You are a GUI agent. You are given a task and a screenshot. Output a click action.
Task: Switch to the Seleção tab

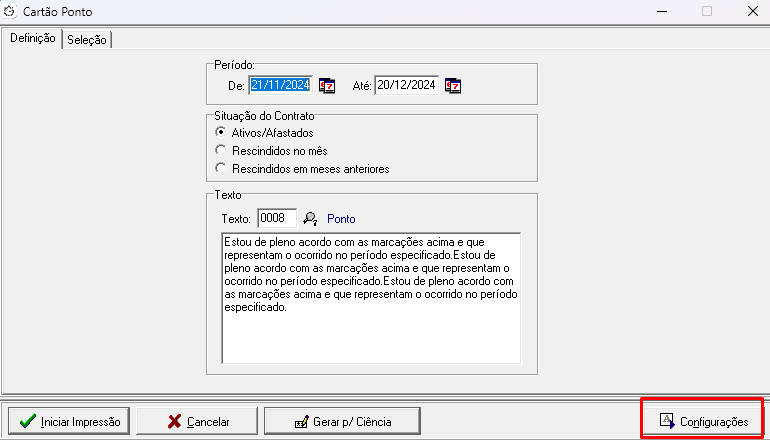tap(87, 39)
